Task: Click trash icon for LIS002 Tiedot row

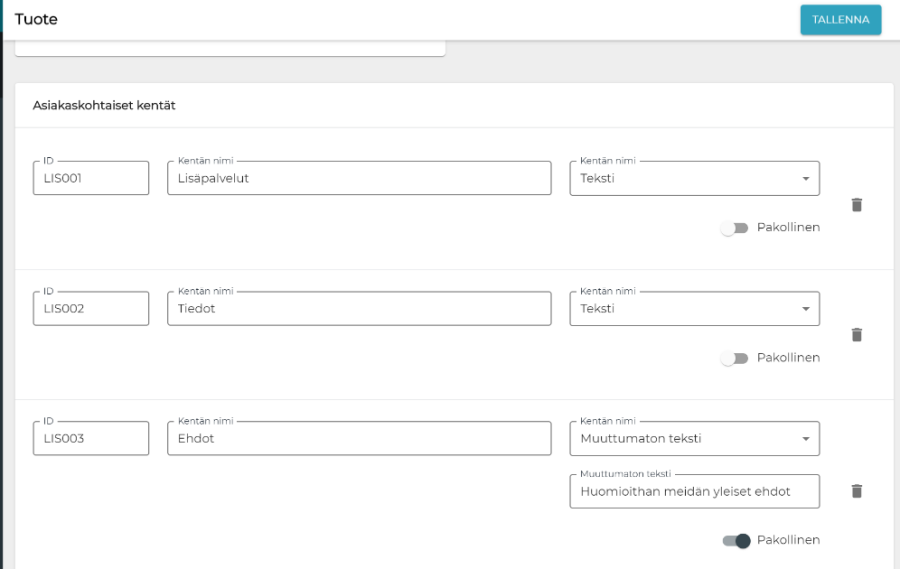Action: pos(856,335)
